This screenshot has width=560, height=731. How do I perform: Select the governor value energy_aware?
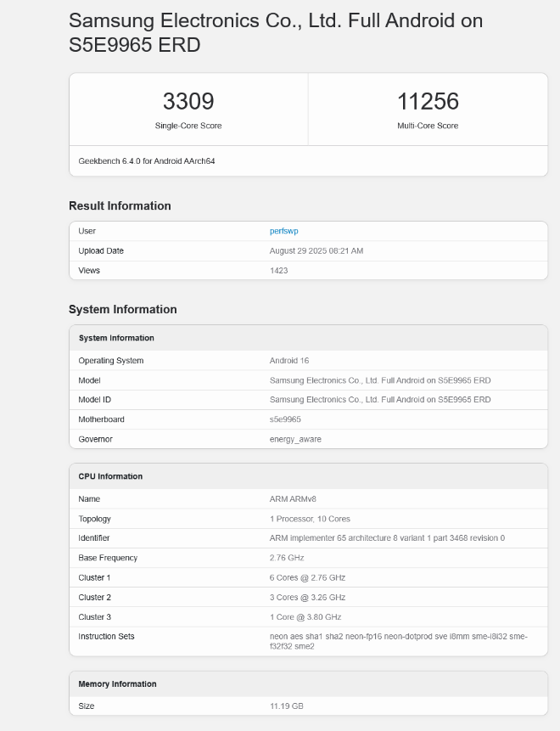pos(295,439)
